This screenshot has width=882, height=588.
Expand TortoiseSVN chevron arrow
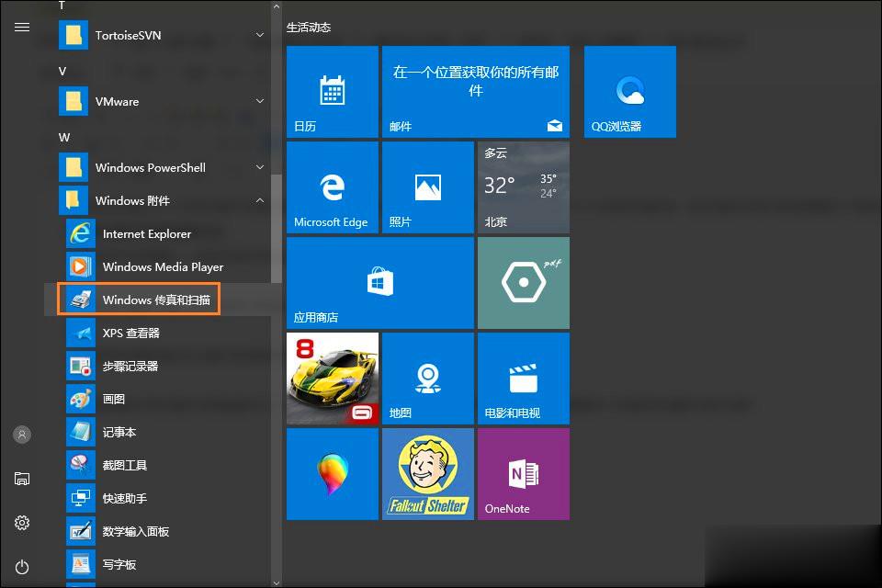pos(260,35)
